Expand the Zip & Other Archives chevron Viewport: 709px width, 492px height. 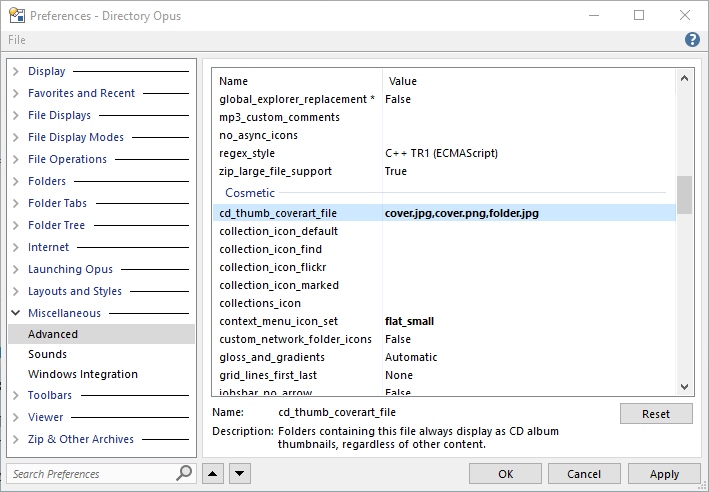[x=16, y=439]
